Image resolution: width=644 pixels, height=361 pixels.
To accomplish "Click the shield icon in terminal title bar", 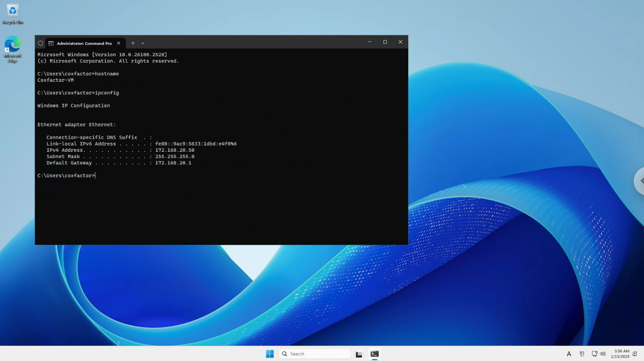I will click(x=41, y=43).
